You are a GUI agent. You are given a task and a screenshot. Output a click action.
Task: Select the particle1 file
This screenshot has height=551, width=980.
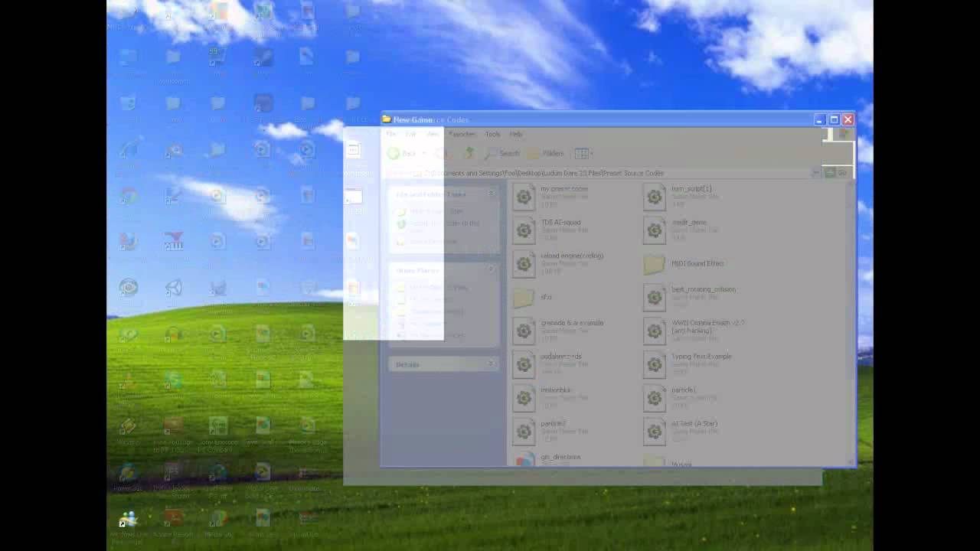pos(680,398)
